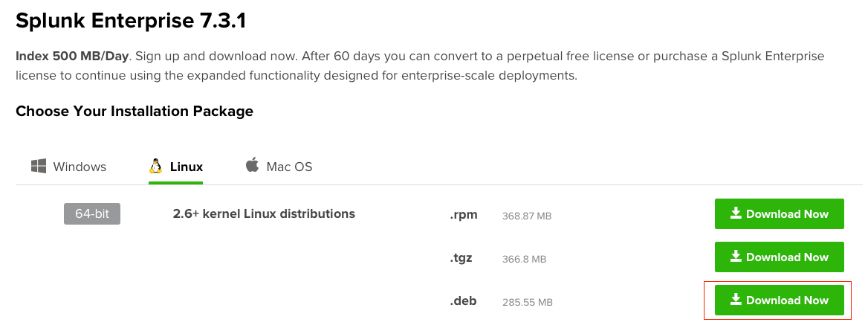Click download arrow icon in .rpm row
Image resolution: width=868 pixels, height=328 pixels.
(736, 213)
